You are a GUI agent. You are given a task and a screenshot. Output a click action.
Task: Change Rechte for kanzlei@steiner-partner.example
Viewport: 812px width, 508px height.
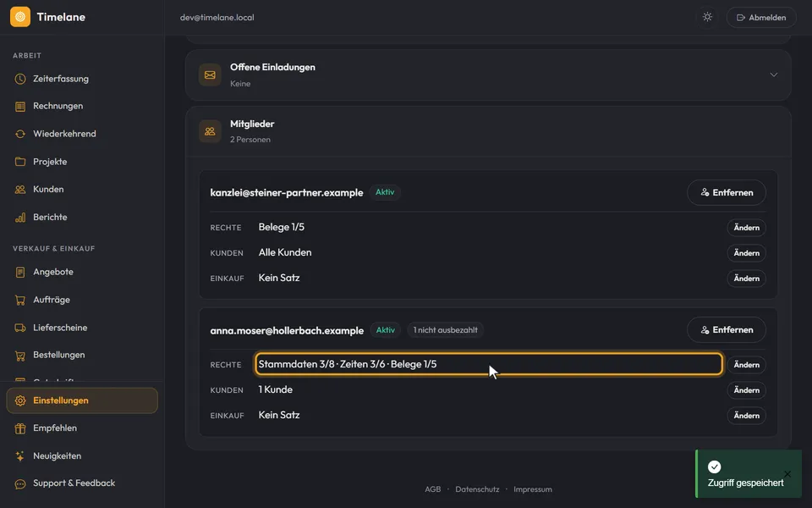click(x=746, y=228)
